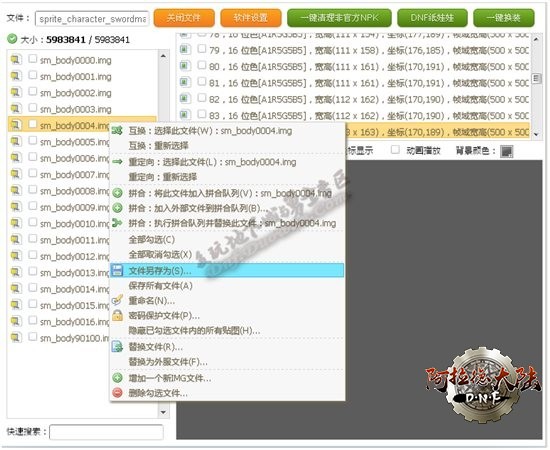Click the file icon beside sm_body0000.img
This screenshot has width=550, height=450.
[x=16, y=60]
